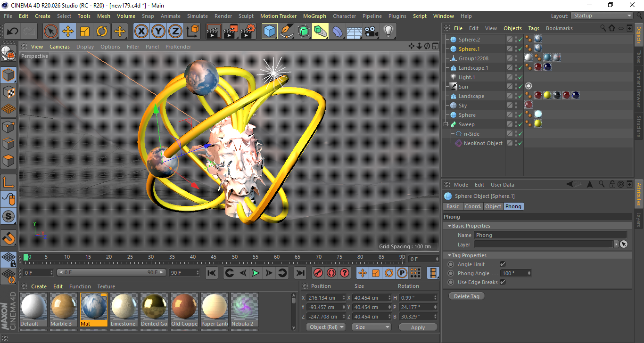644x343 pixels.
Task: Open the Size mode dropdown
Action: (x=372, y=327)
